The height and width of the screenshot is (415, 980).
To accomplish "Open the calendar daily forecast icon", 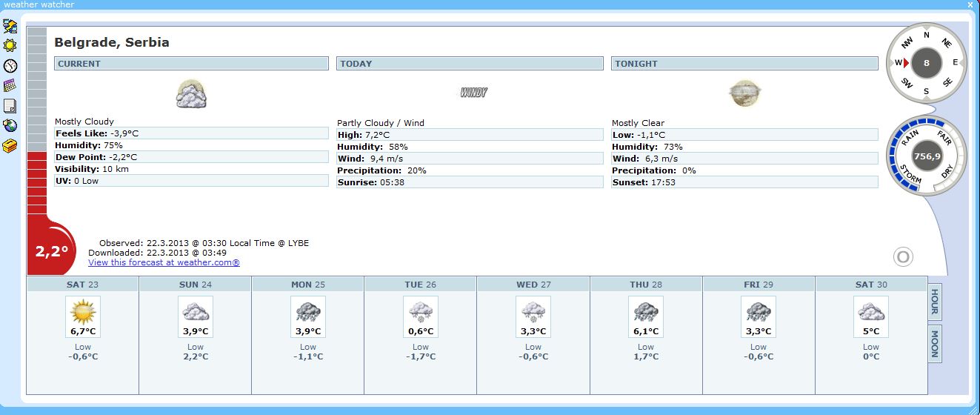I will [10, 86].
